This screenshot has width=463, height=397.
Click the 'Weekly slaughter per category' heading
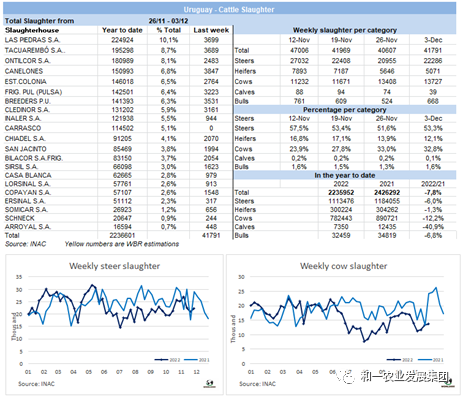tap(345, 30)
